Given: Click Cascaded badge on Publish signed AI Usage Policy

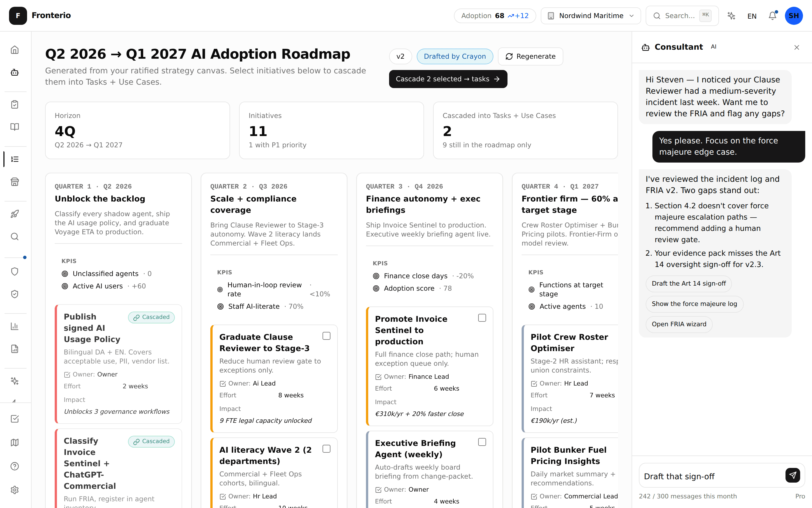Looking at the screenshot, I should (x=151, y=317).
